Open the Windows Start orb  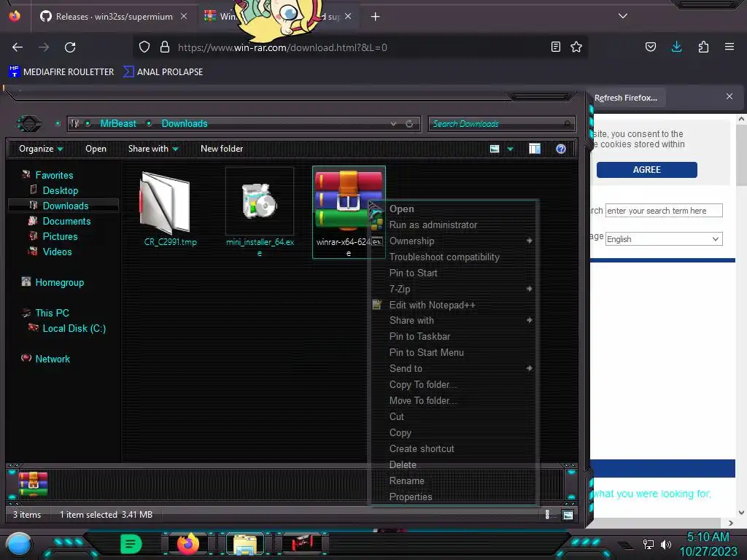(18, 544)
